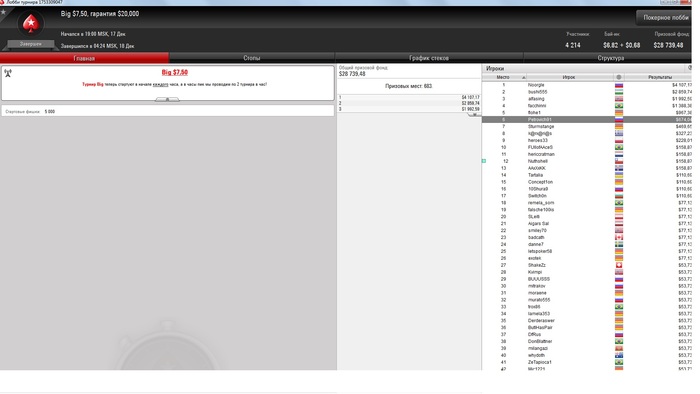Click the Призовых мест: 683 label
Viewport: 700px width, 394px height.
(408, 86)
